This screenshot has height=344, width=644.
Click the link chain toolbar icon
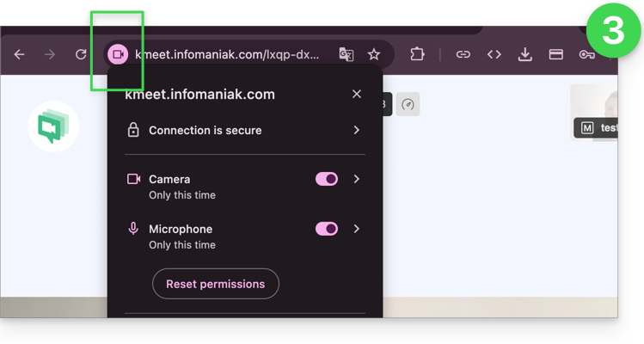[x=463, y=54]
